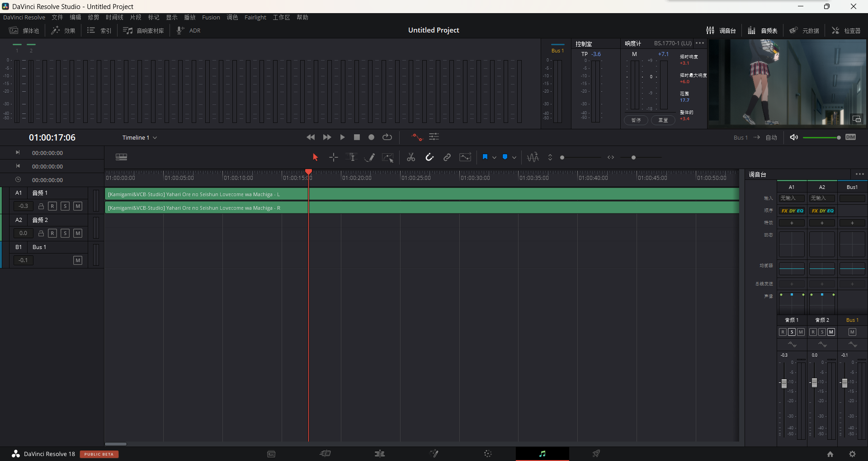
Task: Toggle the 音频表 meters panel
Action: 762,31
